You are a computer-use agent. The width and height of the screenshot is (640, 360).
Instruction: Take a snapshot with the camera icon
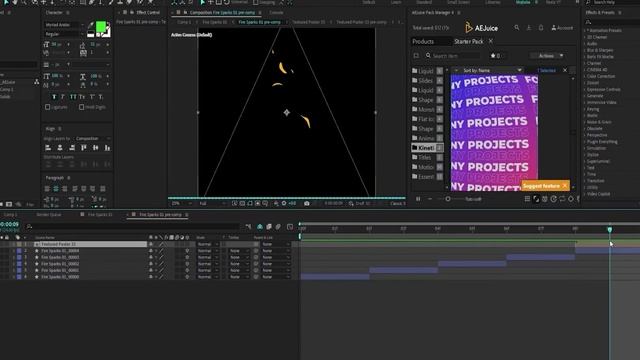pos(307,203)
